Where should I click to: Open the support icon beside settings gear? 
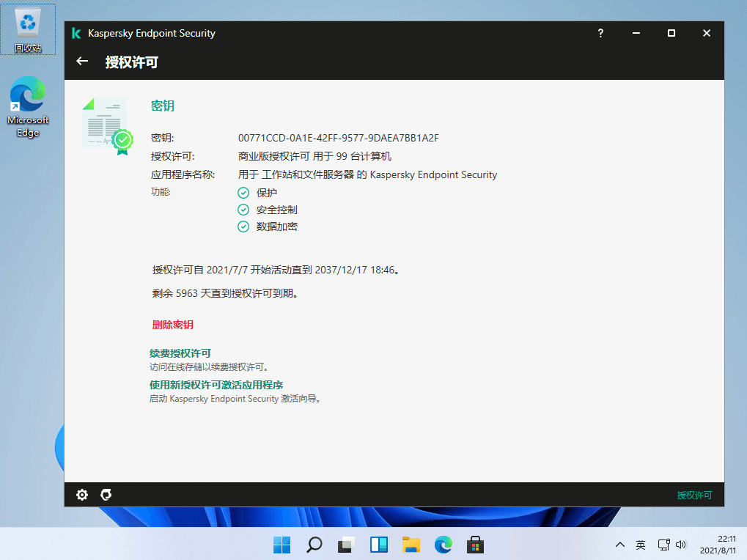106,495
